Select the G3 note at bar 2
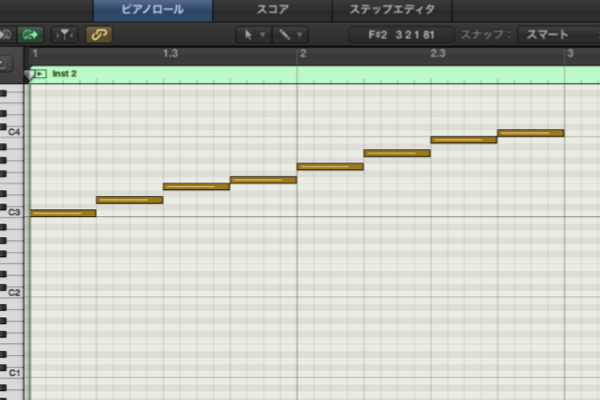Screen dimensions: 600x400 (x=330, y=167)
